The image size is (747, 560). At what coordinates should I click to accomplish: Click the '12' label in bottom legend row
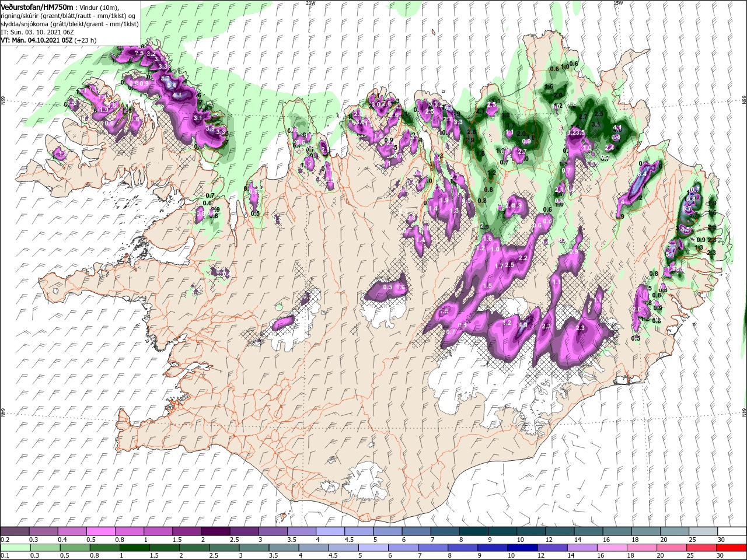click(x=542, y=556)
